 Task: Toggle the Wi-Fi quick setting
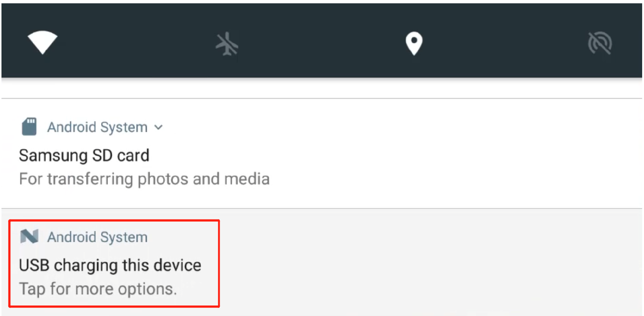tap(42, 42)
